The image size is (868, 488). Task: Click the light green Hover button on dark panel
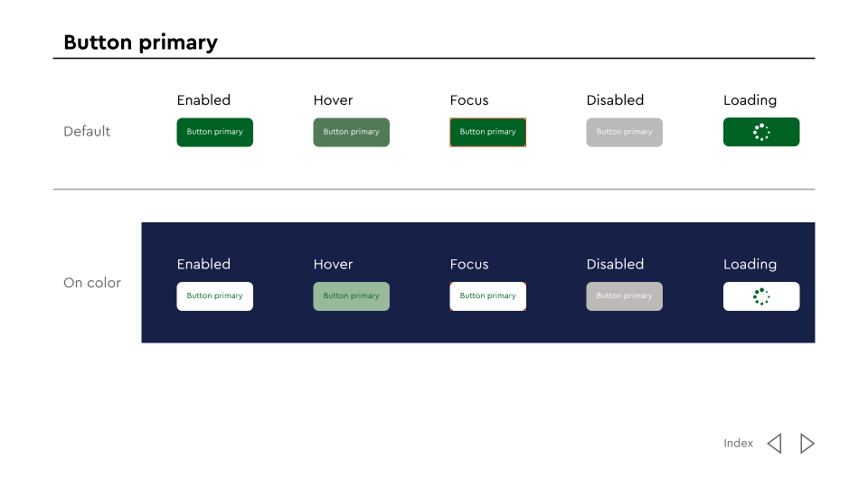351,296
